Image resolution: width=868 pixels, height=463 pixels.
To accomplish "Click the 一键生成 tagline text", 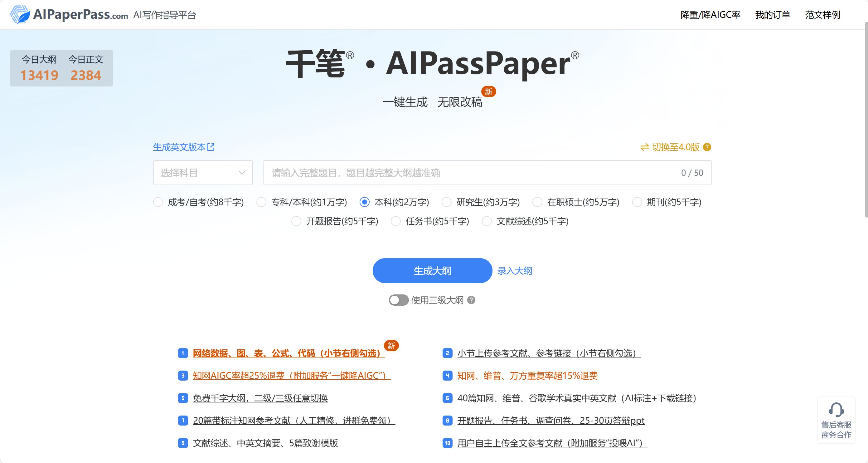I will point(405,102).
